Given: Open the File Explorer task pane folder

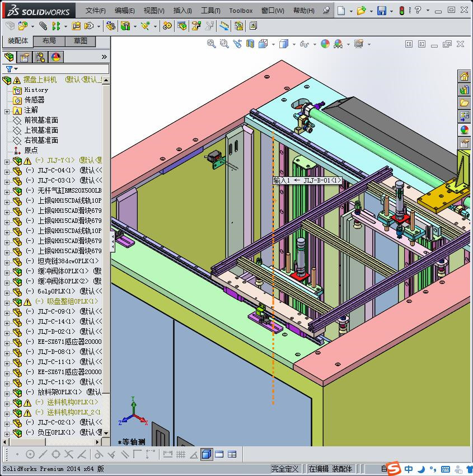Looking at the screenshot, I should point(464,103).
